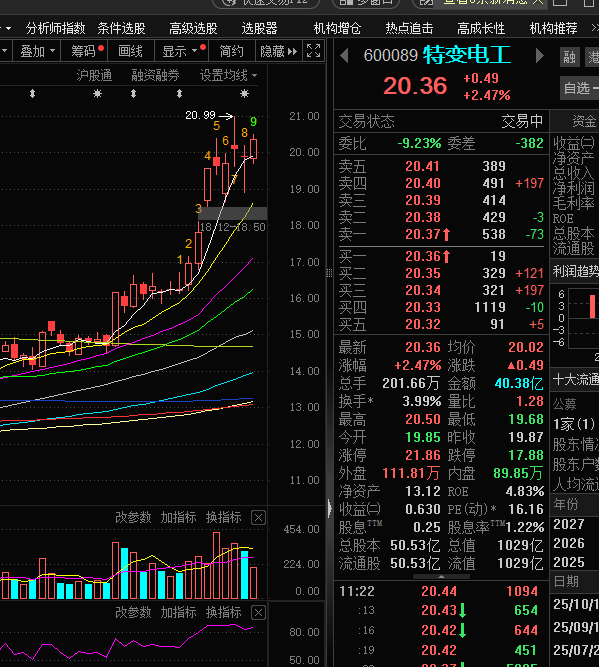Image resolution: width=599 pixels, height=667 pixels.
Task: Click stock name 特变电工
Action: click(x=467, y=55)
